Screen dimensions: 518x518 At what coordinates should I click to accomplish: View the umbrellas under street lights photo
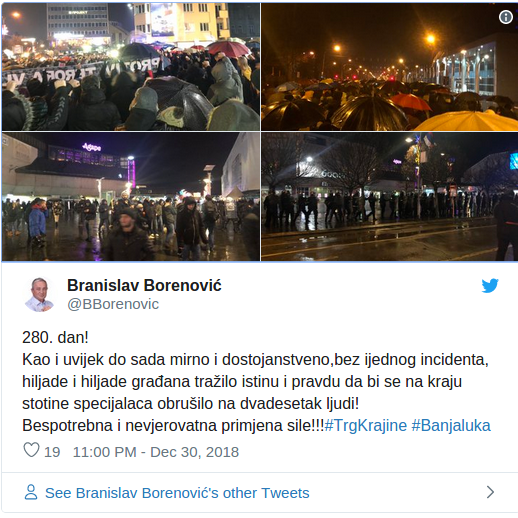(x=389, y=66)
